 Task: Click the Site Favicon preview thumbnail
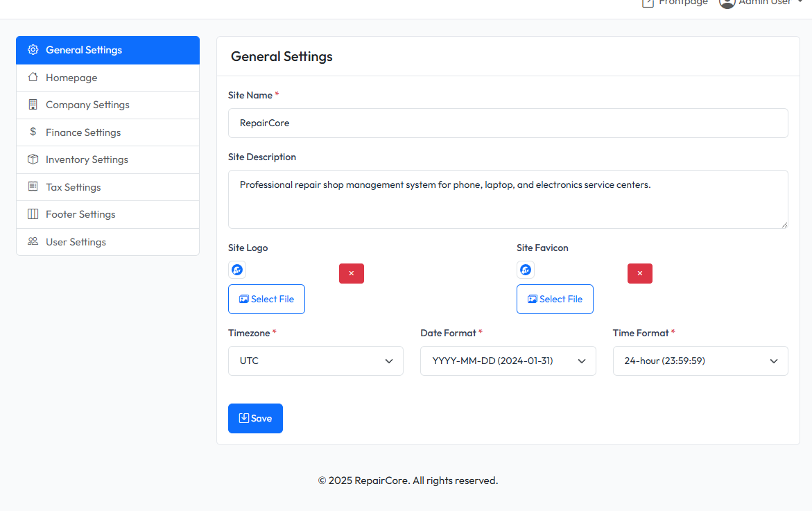point(525,269)
